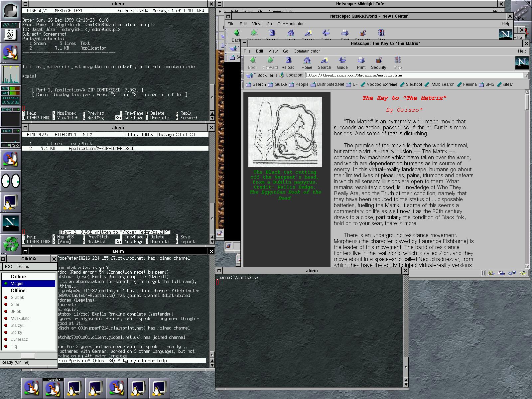This screenshot has width=532, height=399.
Task: Open the Slashdot bookmark link
Action: (411, 84)
